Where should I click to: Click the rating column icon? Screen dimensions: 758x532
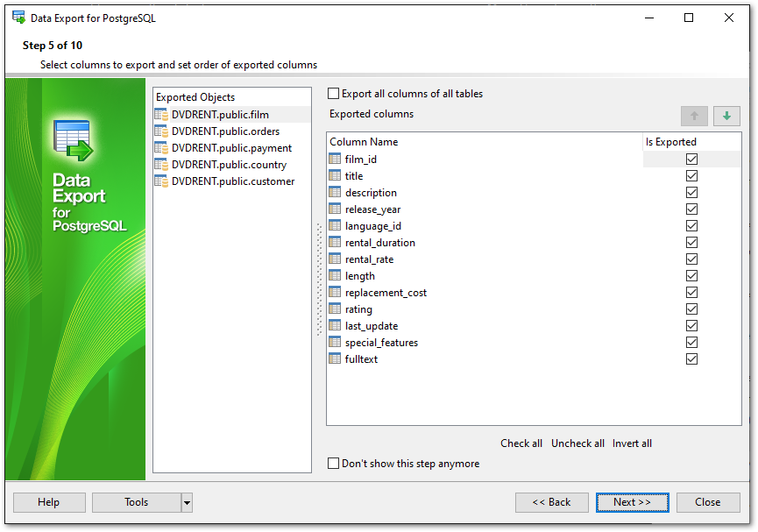coord(335,309)
